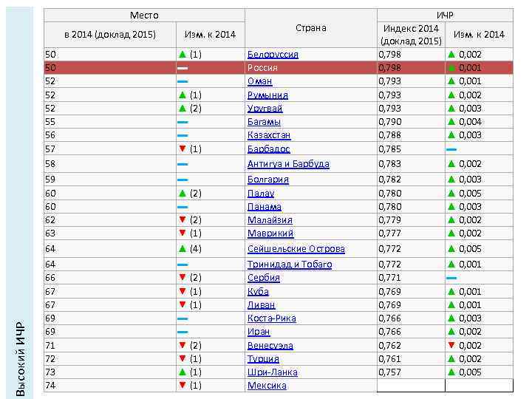Open the Сербия country link

tap(264, 278)
